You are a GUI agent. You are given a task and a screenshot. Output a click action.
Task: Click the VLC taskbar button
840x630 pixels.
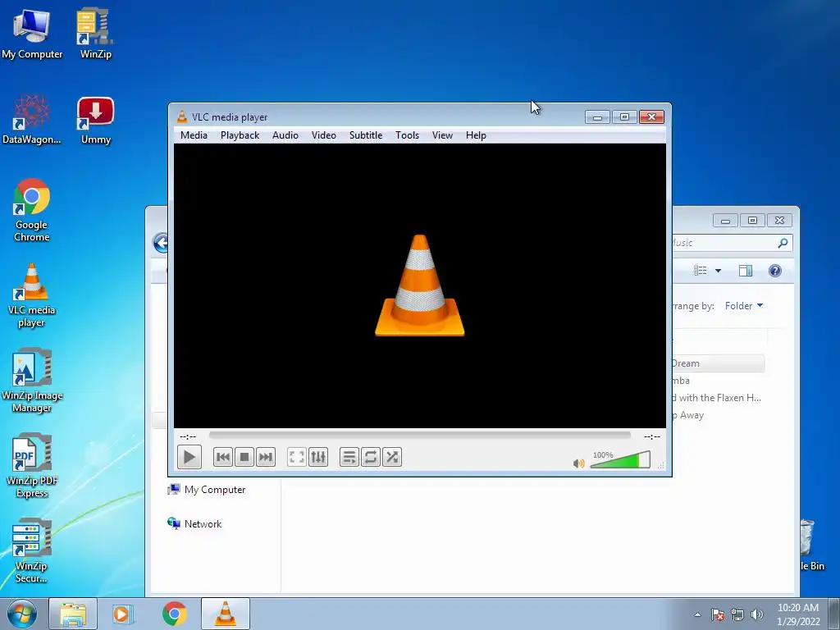[225, 614]
